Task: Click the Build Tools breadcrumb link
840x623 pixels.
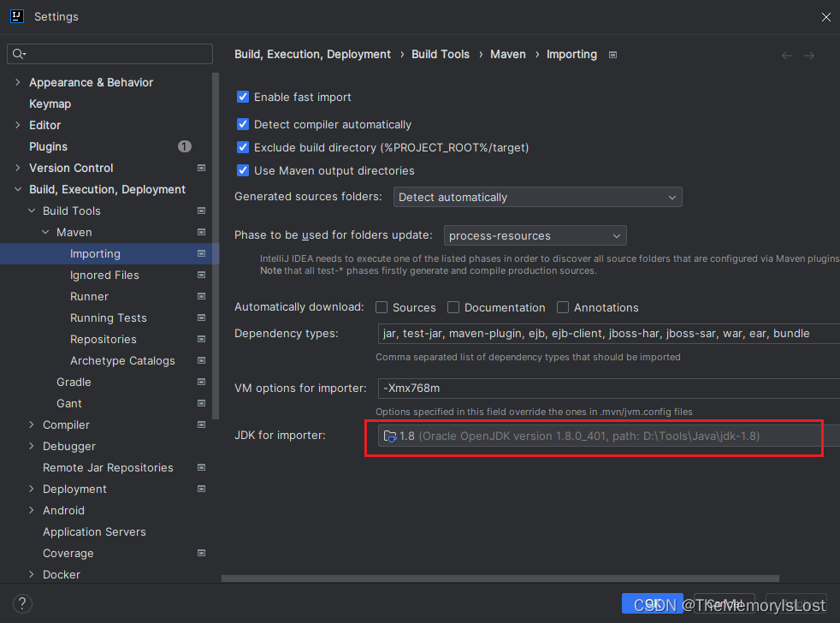Action: coord(441,54)
